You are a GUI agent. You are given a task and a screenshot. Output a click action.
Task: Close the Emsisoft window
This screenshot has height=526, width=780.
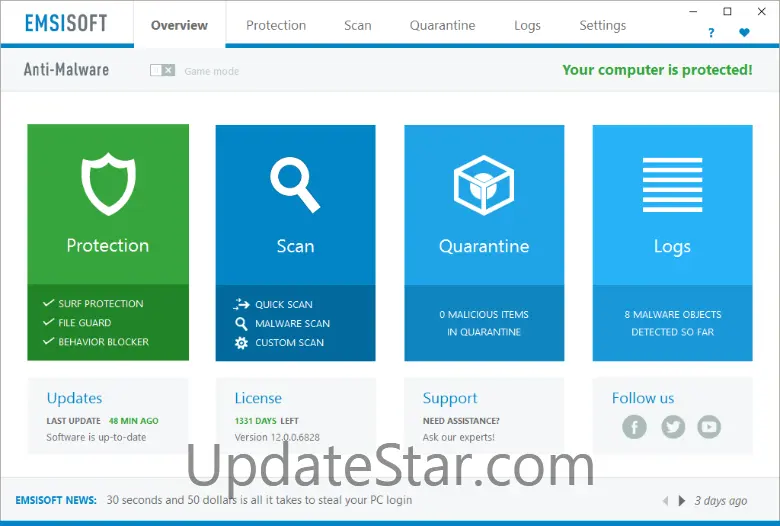point(762,11)
